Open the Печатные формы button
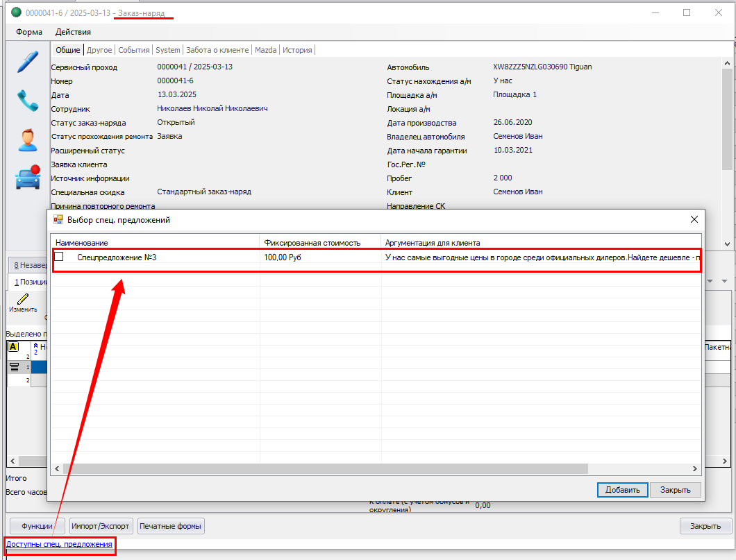 [x=171, y=526]
